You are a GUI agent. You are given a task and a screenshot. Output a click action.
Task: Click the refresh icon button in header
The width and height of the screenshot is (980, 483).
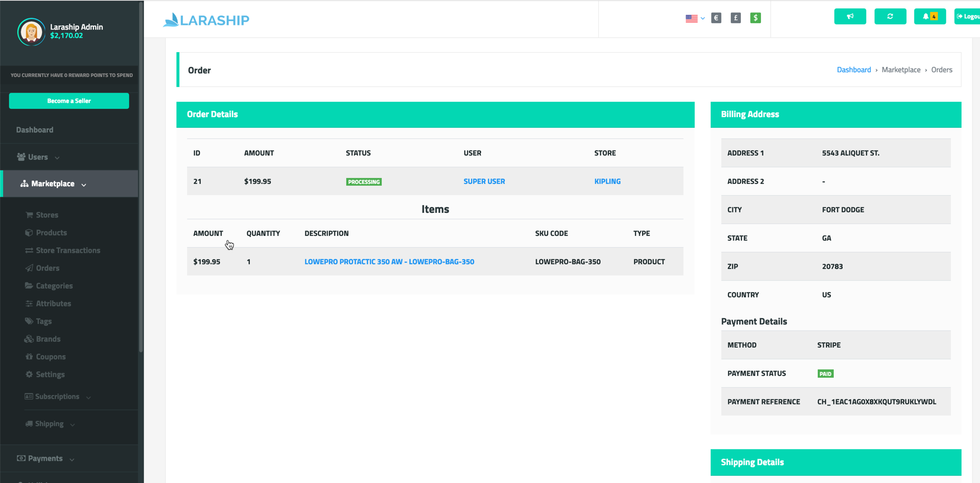(890, 17)
